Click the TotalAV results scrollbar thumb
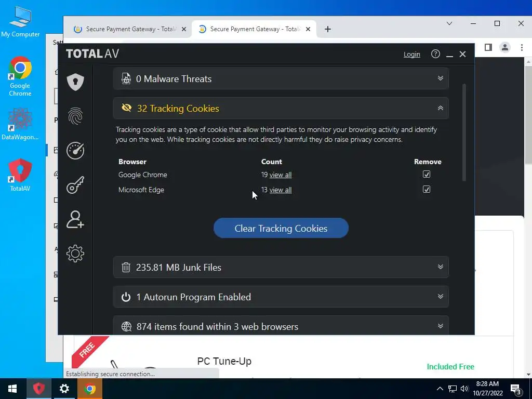The height and width of the screenshot is (399, 532). pos(464,132)
